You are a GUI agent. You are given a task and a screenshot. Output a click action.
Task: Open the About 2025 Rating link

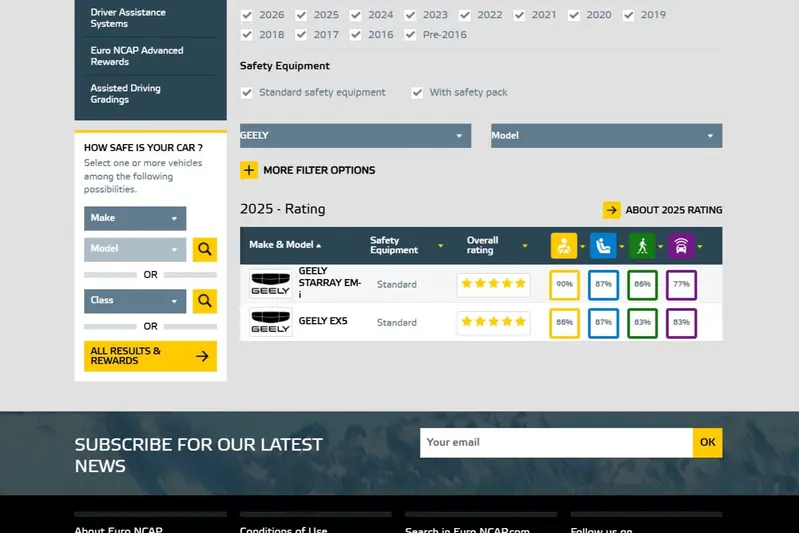[662, 210]
